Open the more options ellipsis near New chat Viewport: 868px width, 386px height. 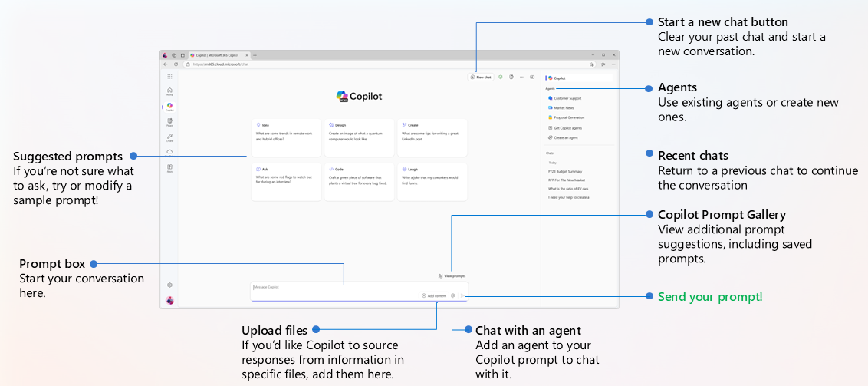(x=521, y=77)
